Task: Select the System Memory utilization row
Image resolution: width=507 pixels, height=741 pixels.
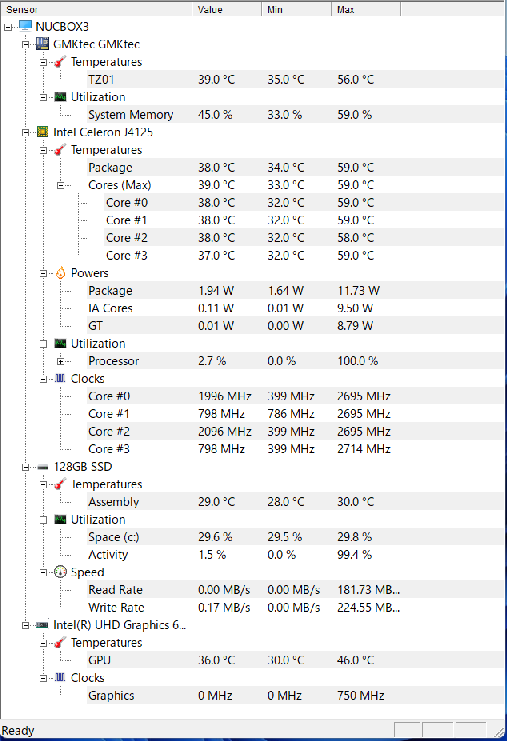Action: 295,114
